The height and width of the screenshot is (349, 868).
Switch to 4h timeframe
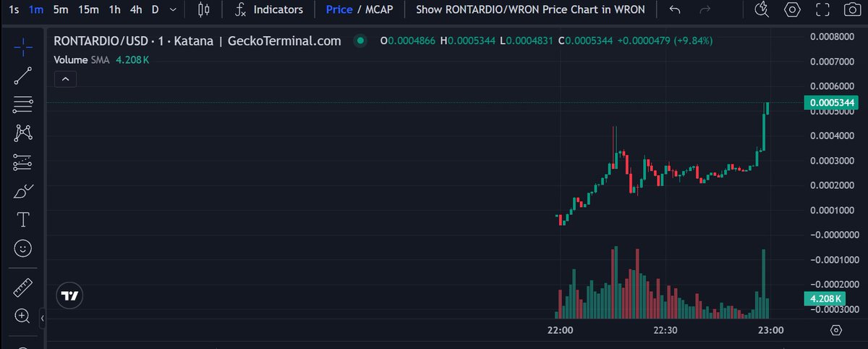[135, 10]
